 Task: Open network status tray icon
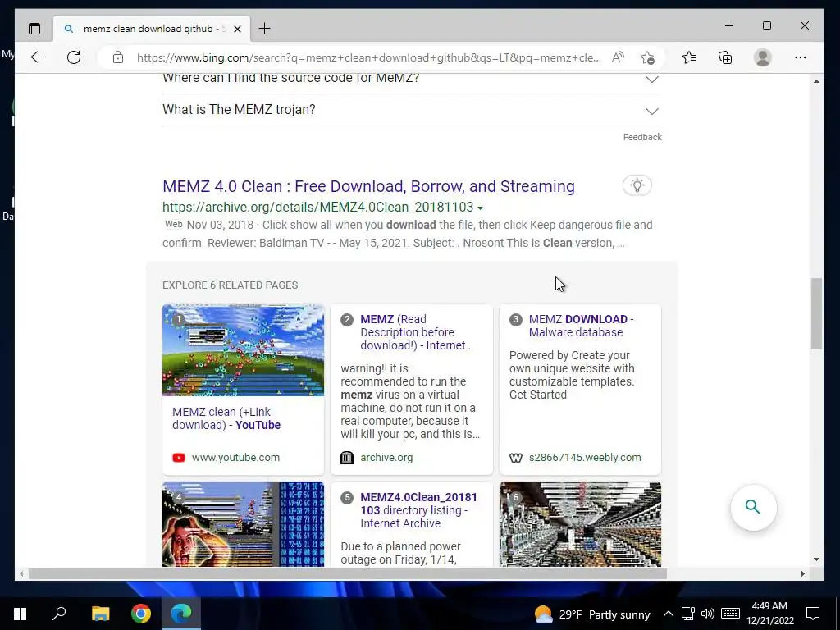[688, 614]
